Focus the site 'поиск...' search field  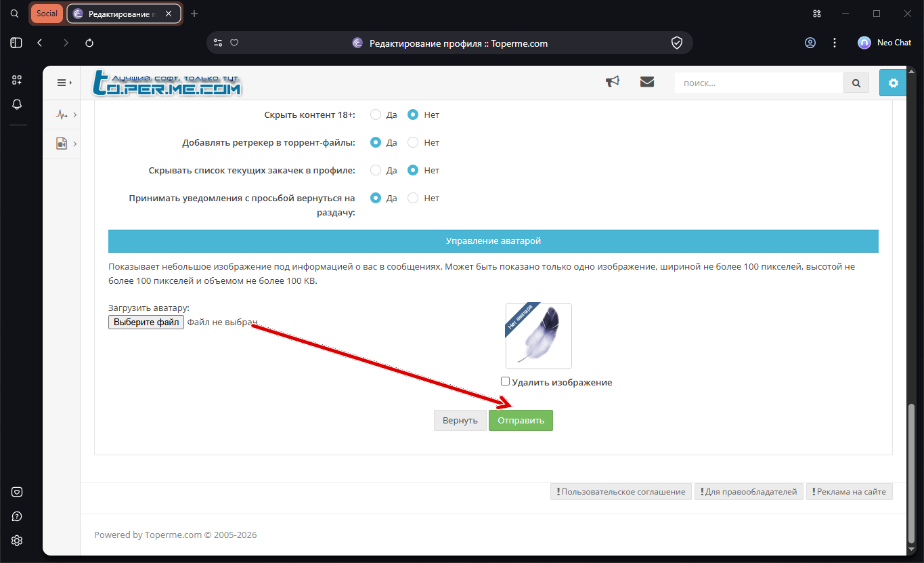click(759, 83)
